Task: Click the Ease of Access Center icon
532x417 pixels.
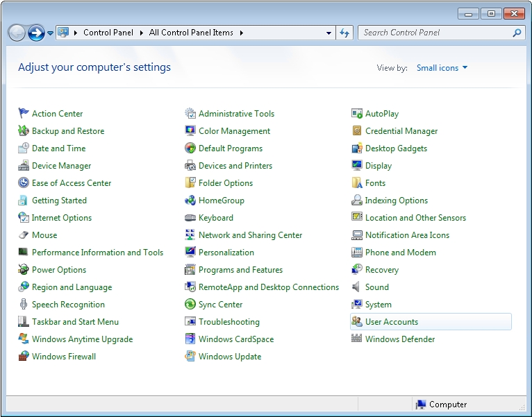Action: pyautogui.click(x=24, y=182)
